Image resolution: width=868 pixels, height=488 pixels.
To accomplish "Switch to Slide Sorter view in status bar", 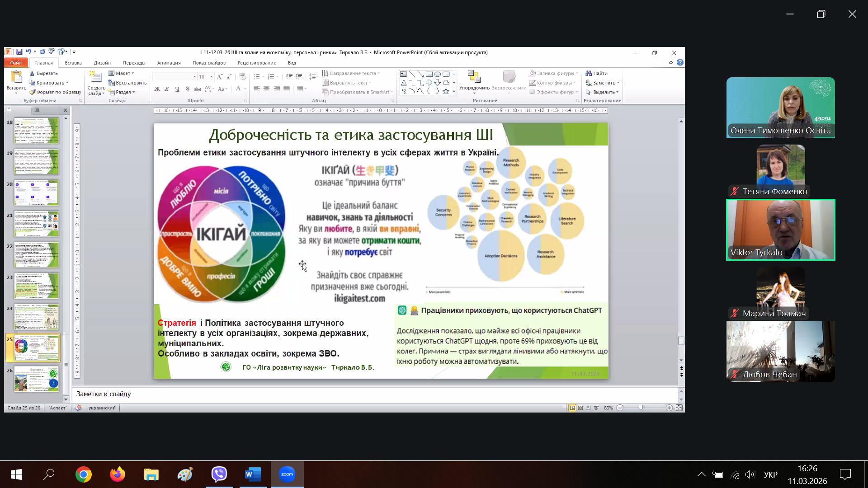I will [x=580, y=408].
